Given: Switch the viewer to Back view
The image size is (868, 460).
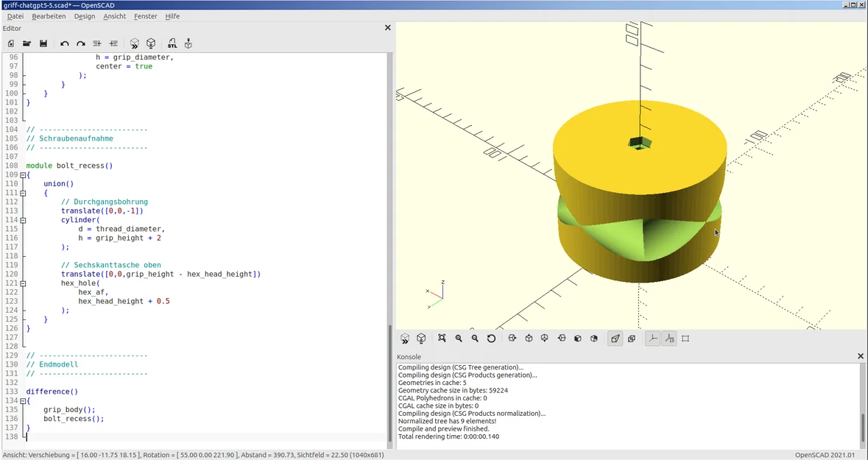Looking at the screenshot, I should 594,339.
